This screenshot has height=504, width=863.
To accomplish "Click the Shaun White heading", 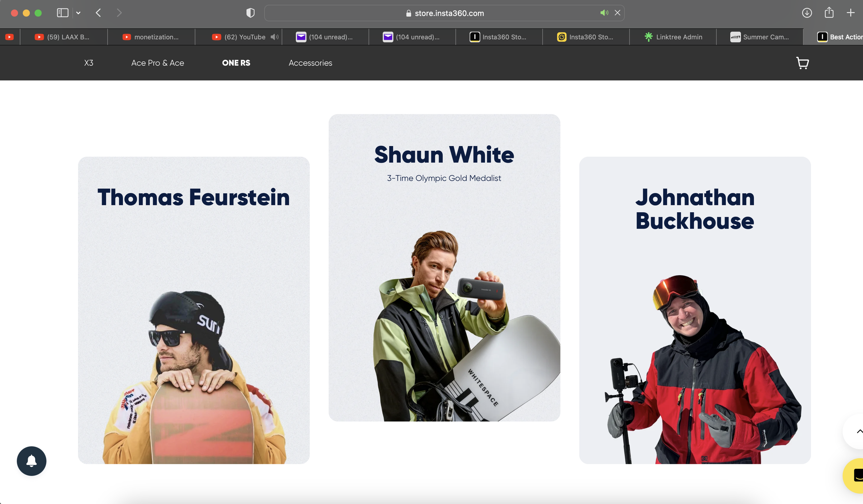I will click(444, 155).
